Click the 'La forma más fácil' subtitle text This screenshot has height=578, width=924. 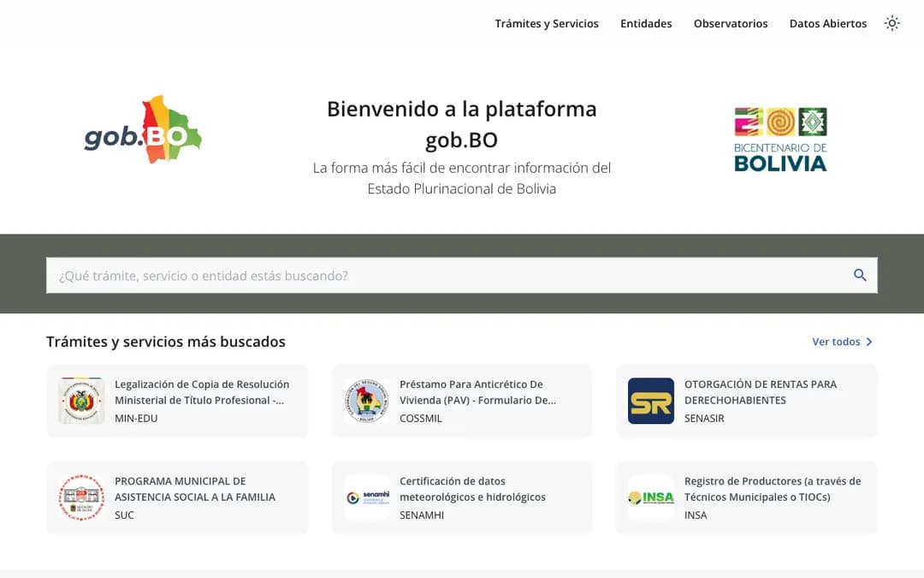coord(462,178)
